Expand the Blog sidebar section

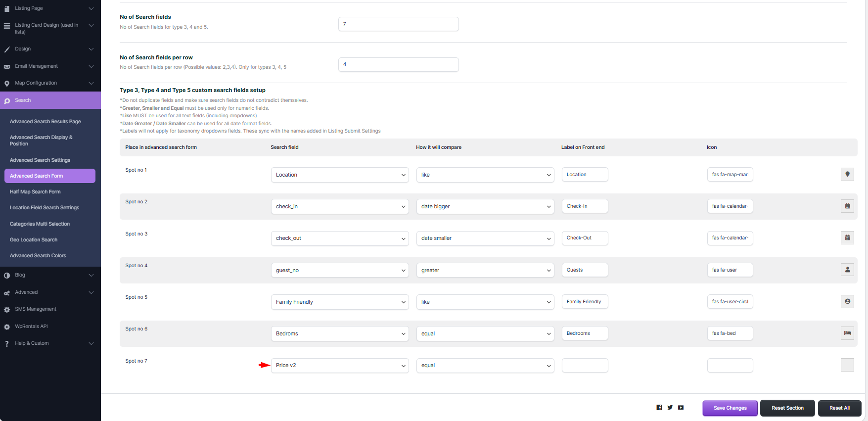[x=49, y=275]
